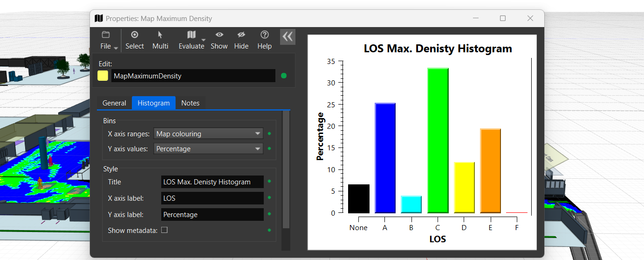Select the Histogram tab

tap(153, 103)
